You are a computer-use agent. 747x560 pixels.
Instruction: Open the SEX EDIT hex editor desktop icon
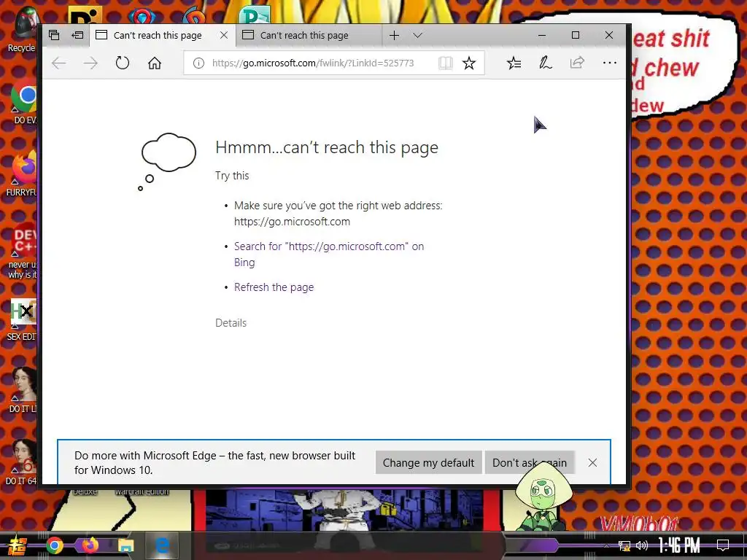(23, 320)
